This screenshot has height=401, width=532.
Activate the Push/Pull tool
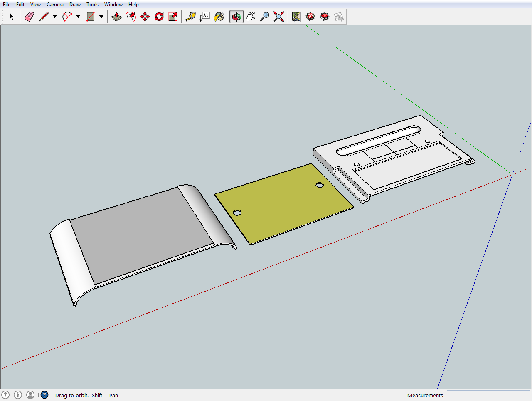(x=117, y=17)
